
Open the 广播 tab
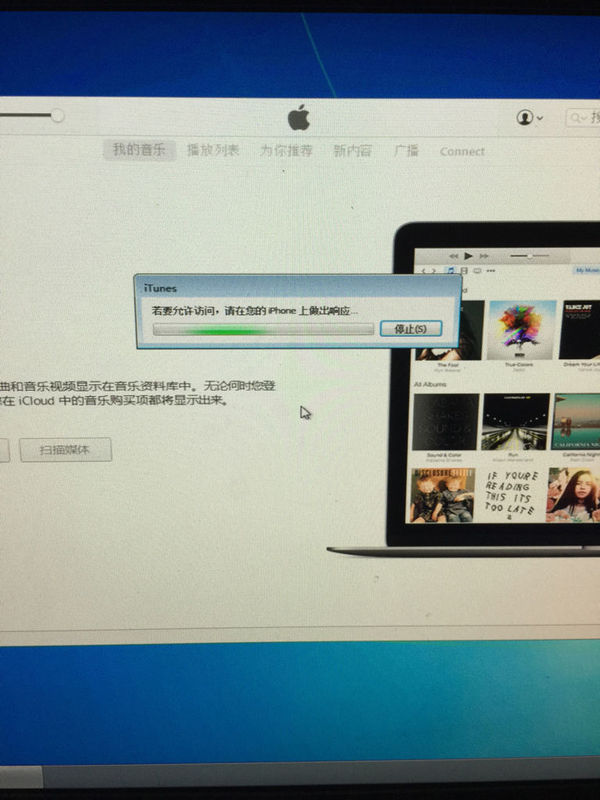coord(406,151)
